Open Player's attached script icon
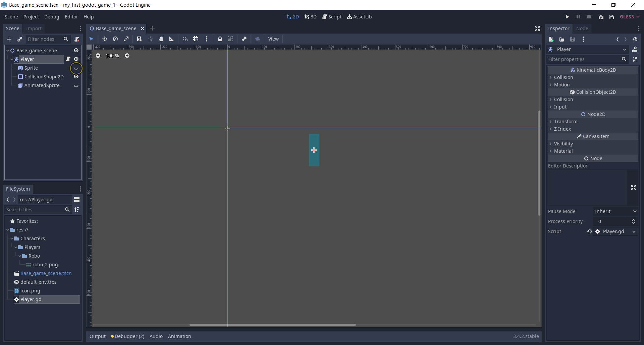This screenshot has height=345, width=644. [x=68, y=59]
